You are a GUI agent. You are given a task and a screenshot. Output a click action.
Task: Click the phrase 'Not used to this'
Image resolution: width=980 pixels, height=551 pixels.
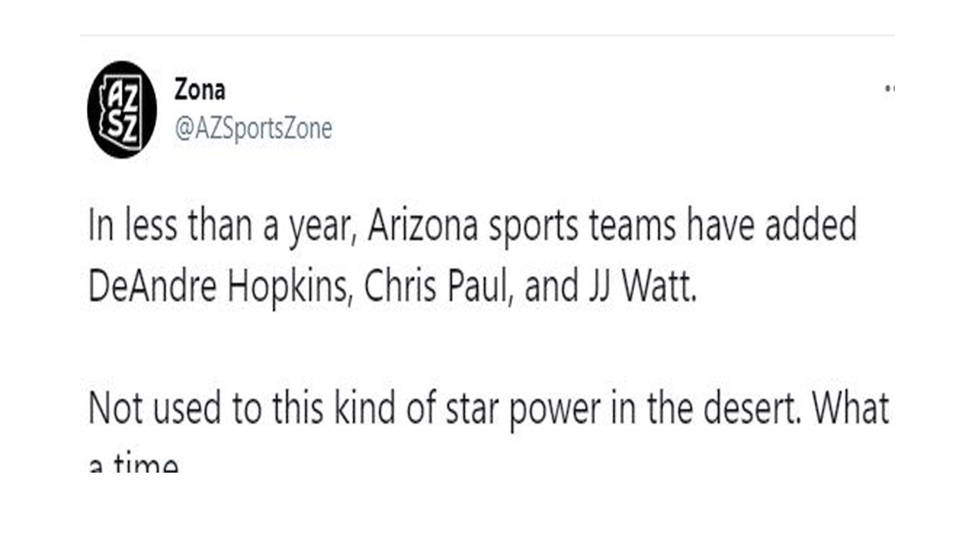[x=206, y=409]
